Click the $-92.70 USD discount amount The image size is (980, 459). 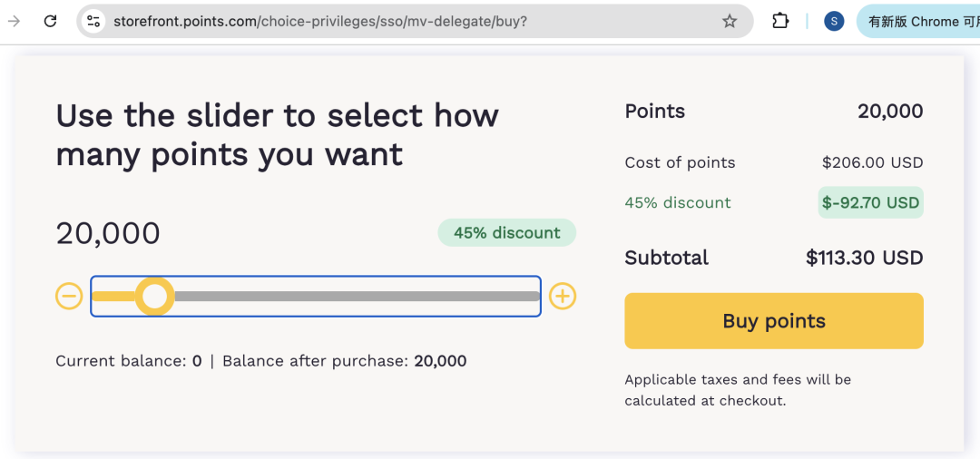click(870, 203)
